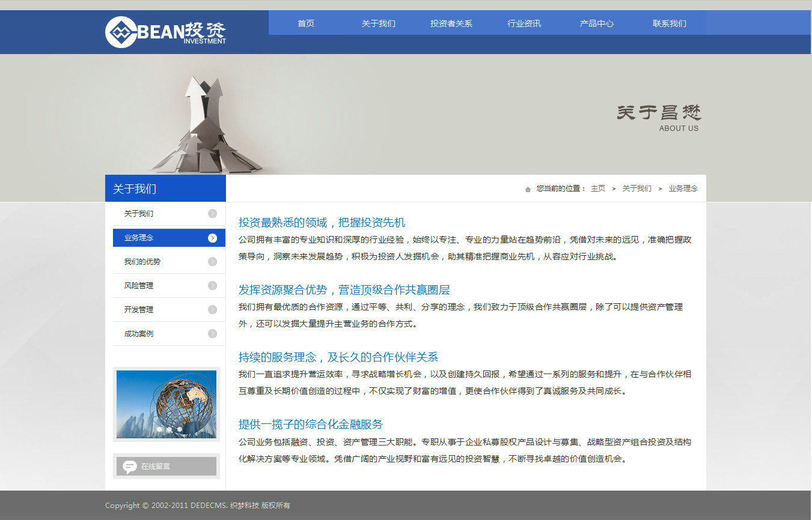812x520 pixels.
Task: Open the 我们的优势 sidebar entry text
Action: point(142,262)
